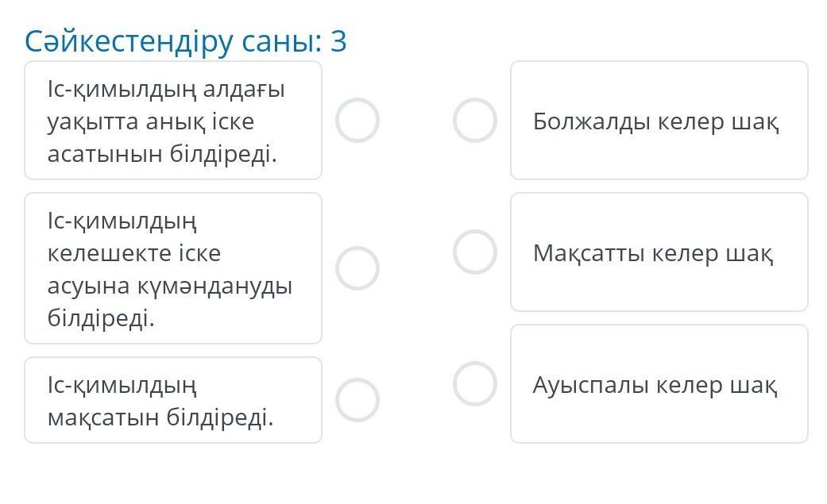This screenshot has height=504, width=827.
Task: Click the 'Ауыспалы келер шақ' answer card
Action: [x=659, y=384]
